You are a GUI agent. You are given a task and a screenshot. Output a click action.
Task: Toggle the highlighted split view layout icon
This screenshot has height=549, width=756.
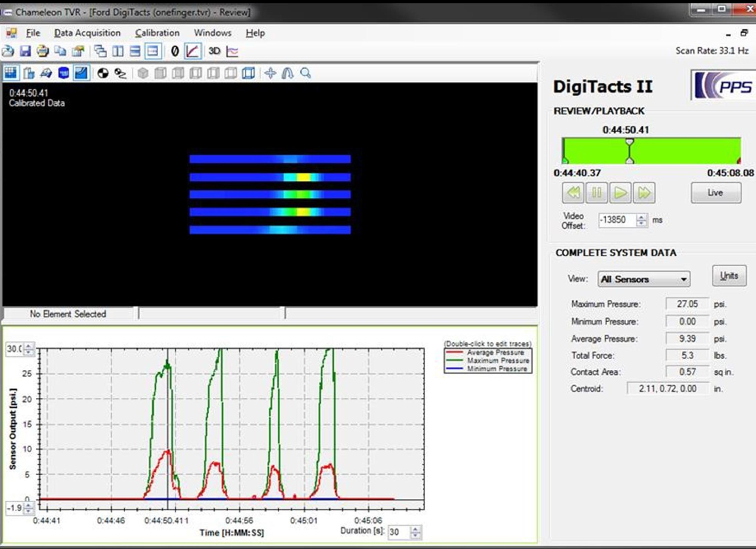pyautogui.click(x=153, y=51)
